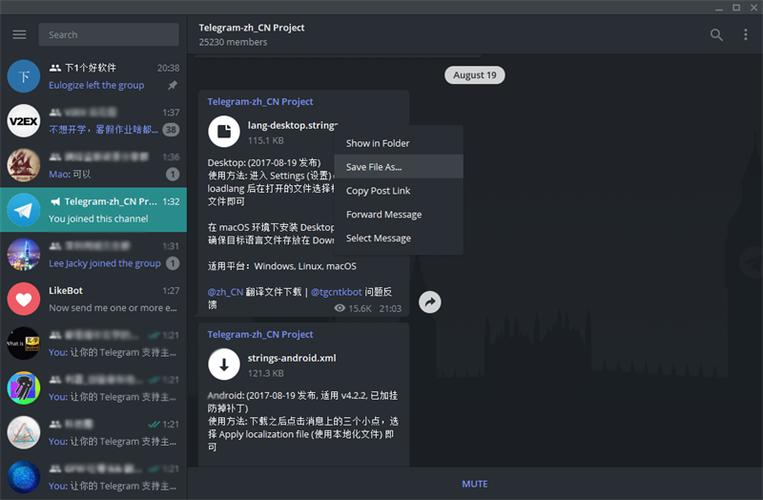Click the views eye icon showing 15.6K
The width and height of the screenshot is (763, 500).
tap(340, 308)
